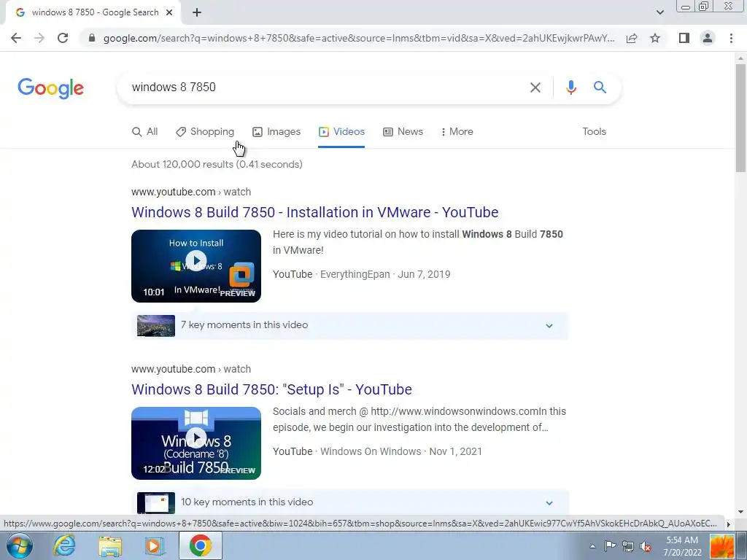This screenshot has height=560, width=747.
Task: Click the padlock site info icon
Action: [92, 38]
